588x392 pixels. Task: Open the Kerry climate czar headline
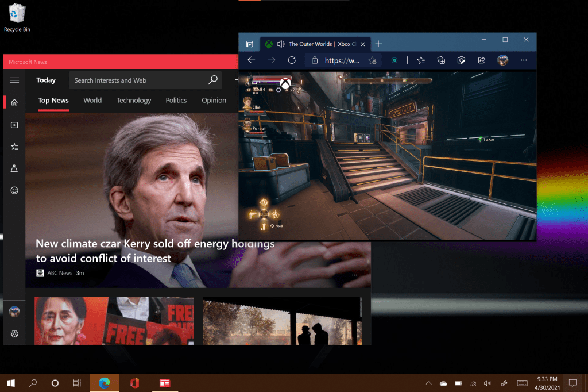pos(155,251)
